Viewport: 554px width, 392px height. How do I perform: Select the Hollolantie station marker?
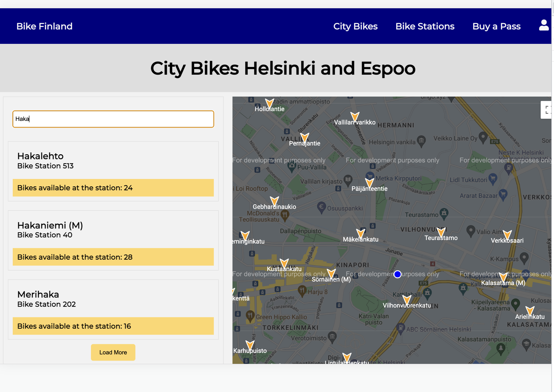270,102
